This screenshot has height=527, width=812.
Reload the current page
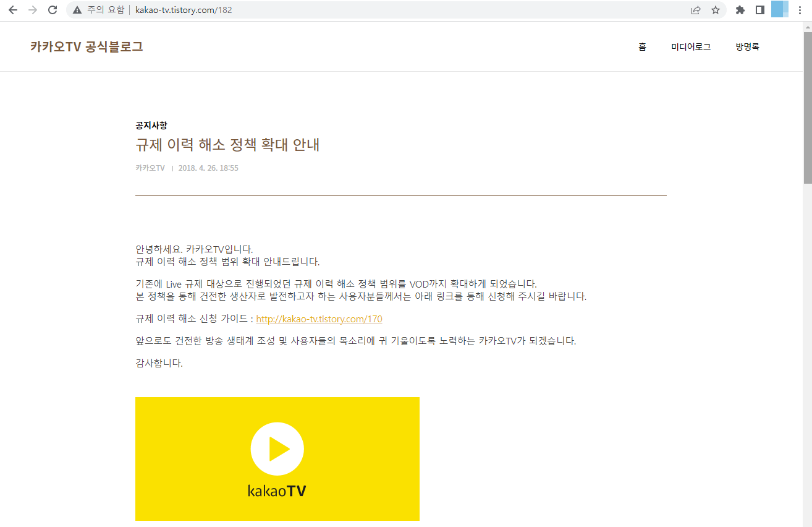(x=52, y=9)
